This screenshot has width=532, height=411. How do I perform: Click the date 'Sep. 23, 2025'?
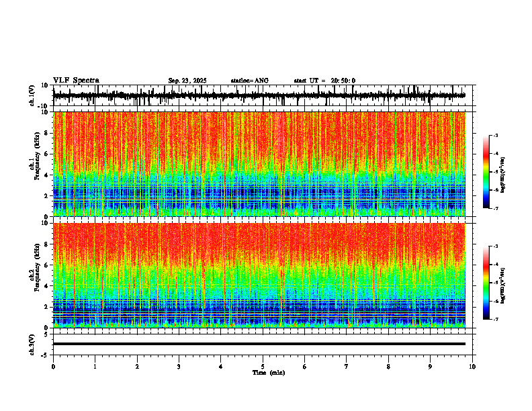(187, 81)
